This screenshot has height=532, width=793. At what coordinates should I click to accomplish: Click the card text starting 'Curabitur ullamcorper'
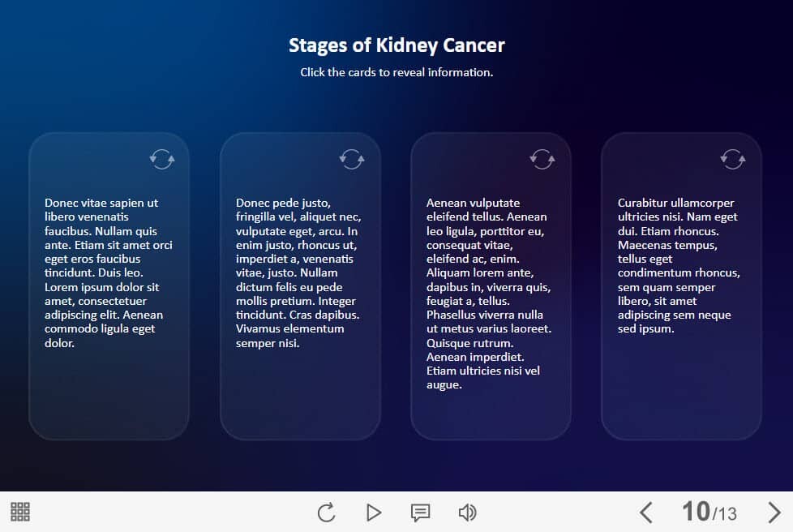(679, 266)
